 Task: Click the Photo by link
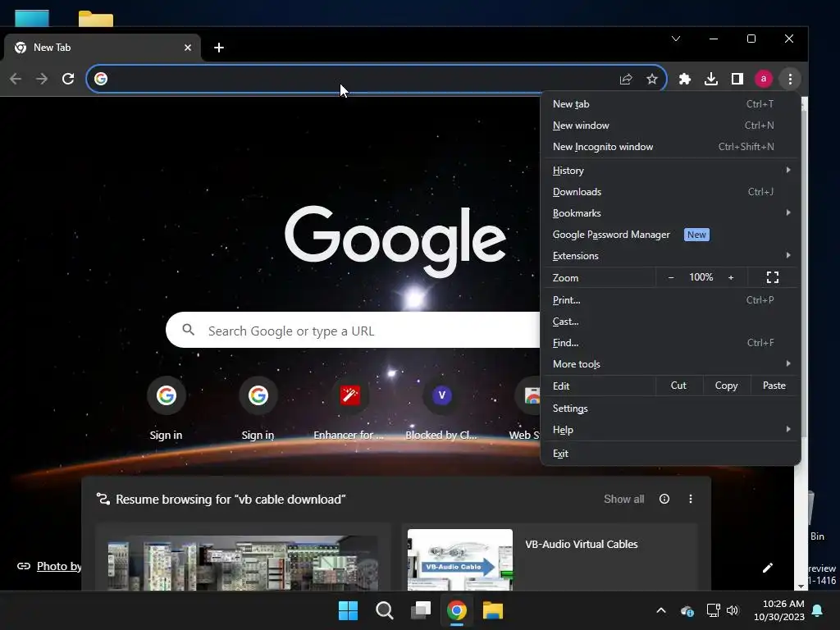tap(59, 566)
